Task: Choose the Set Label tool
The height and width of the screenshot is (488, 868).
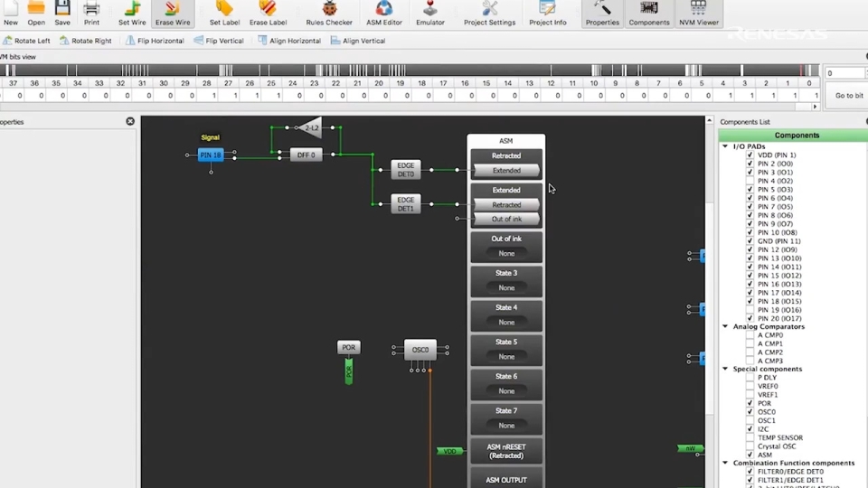Action: click(224, 14)
